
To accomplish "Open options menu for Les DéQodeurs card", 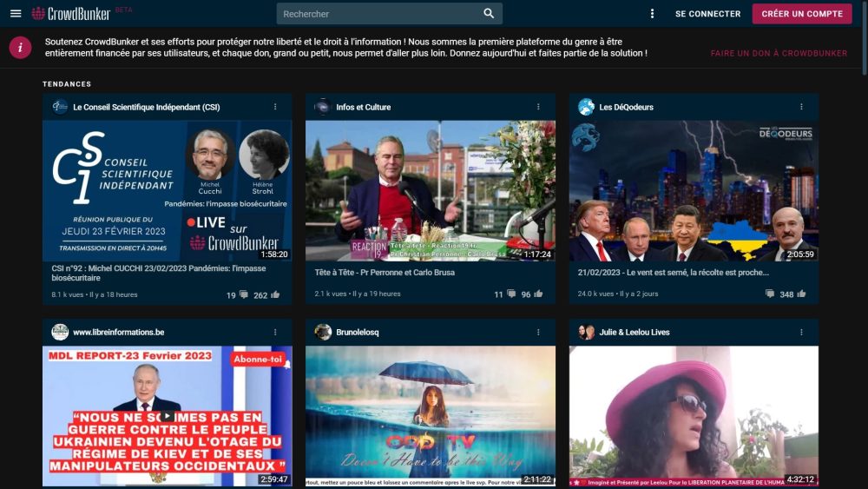I will tap(801, 107).
